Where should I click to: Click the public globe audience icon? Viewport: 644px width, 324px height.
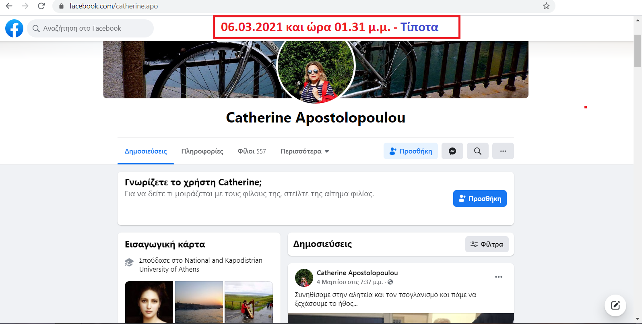pos(390,282)
